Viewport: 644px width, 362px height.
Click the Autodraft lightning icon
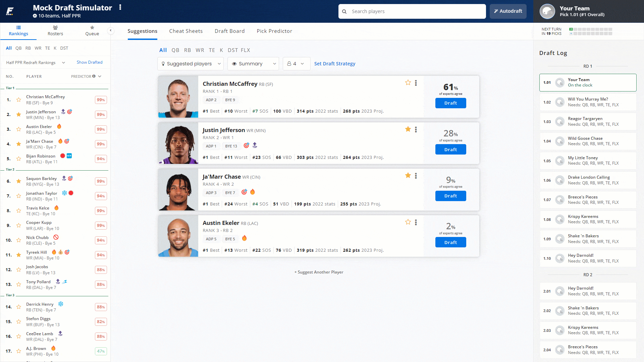(x=495, y=11)
